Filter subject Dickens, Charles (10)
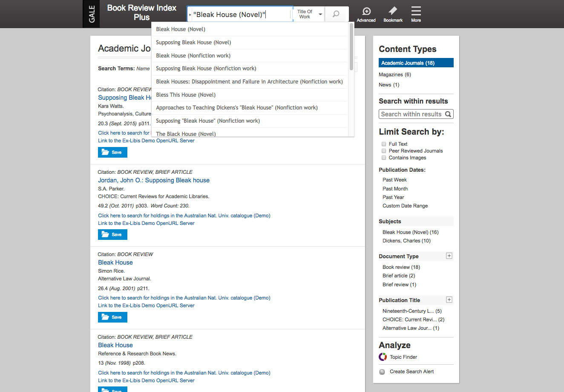 click(x=406, y=241)
